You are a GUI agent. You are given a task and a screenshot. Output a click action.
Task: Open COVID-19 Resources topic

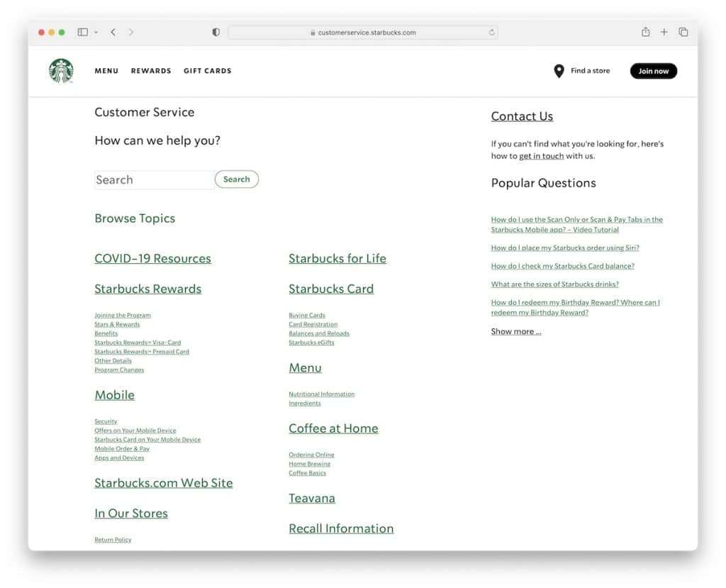pos(153,259)
